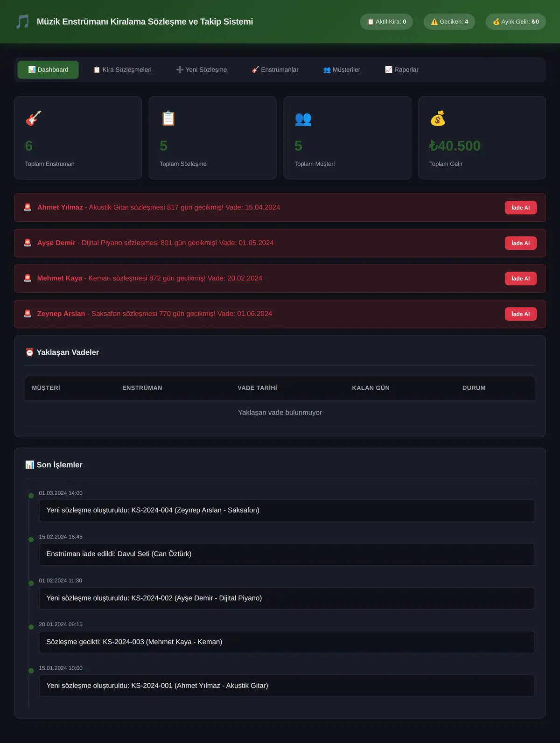Viewport: 560px width, 743px height.
Task: Click the 15.02.2024 16:45 timestamp
Action: click(61, 537)
